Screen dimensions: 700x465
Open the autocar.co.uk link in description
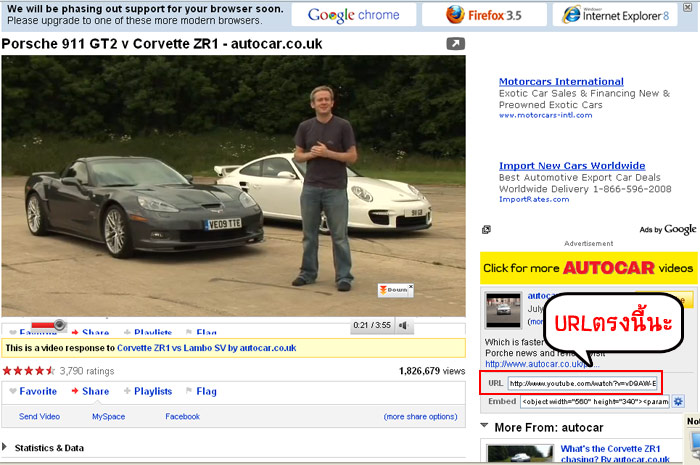pos(542,364)
